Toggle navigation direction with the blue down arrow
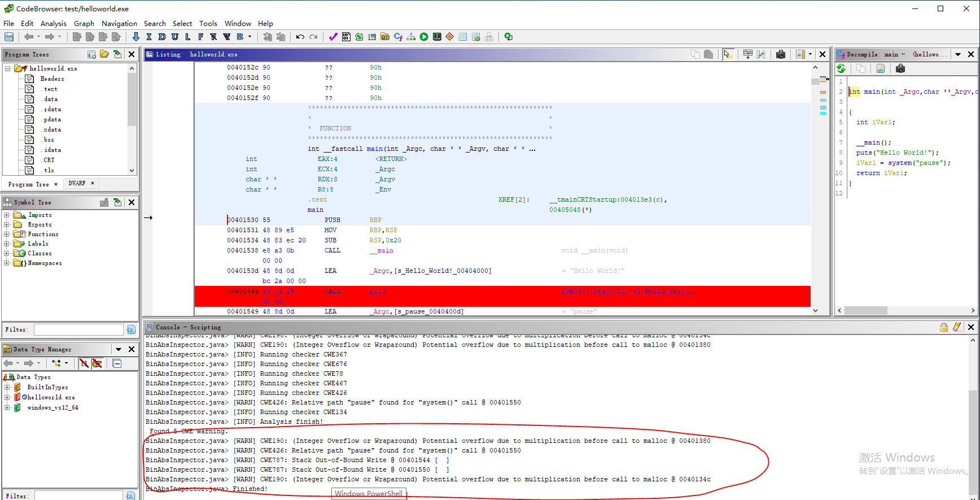The image size is (980, 500). coord(136,37)
